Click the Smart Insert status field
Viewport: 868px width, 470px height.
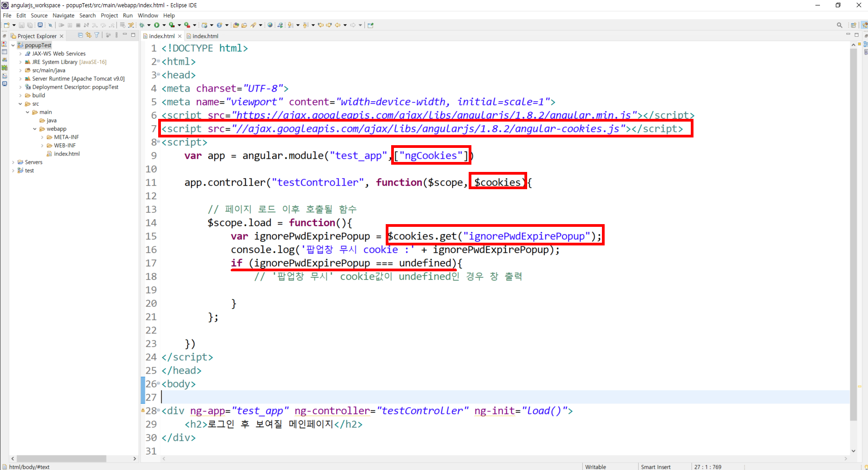655,467
